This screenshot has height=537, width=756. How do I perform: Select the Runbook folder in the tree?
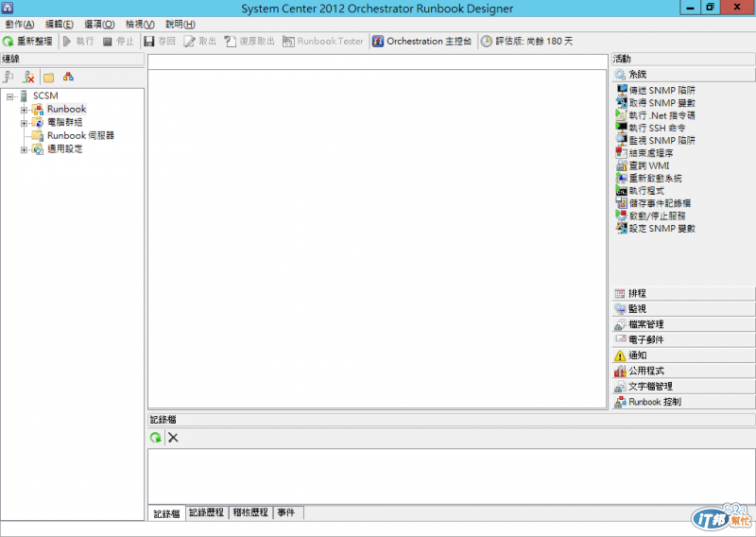[x=66, y=109]
